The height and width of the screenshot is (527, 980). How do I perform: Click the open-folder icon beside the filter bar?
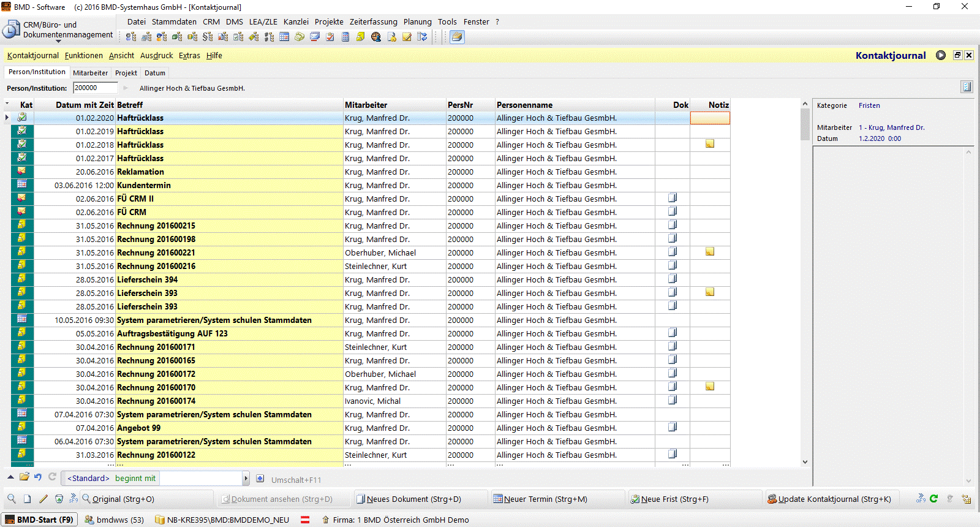coord(24,477)
